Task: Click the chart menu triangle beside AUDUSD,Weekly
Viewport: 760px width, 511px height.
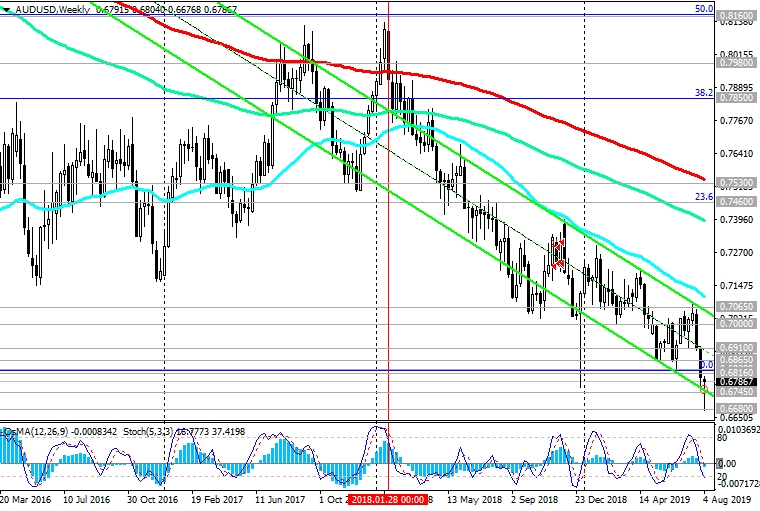Action: (6, 10)
